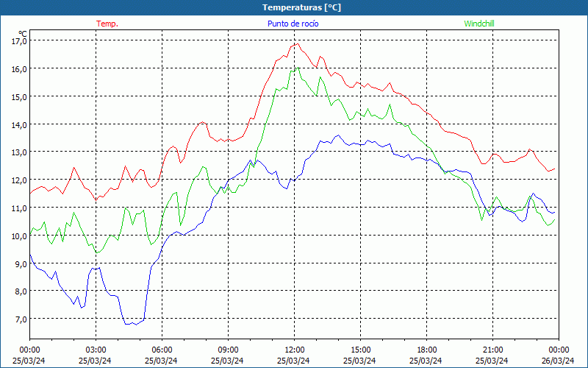Click the 14,0 y-axis label
Viewport: 588px width, 368px height.
tap(19, 124)
